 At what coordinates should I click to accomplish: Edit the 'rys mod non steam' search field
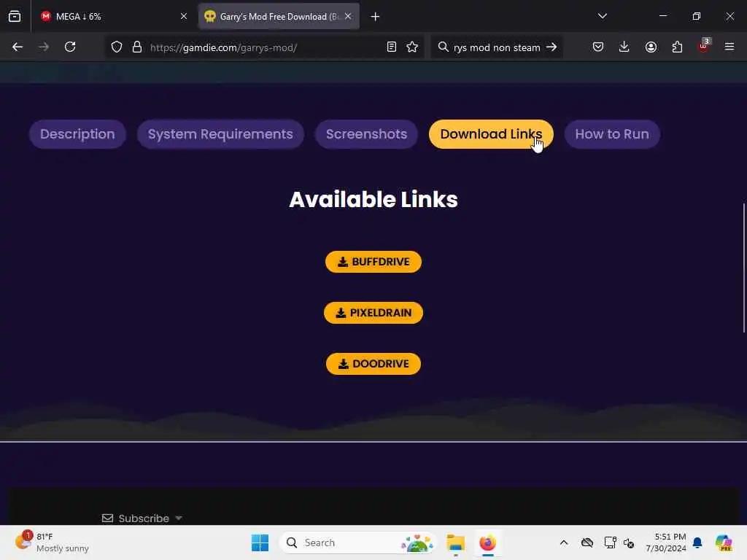click(497, 47)
